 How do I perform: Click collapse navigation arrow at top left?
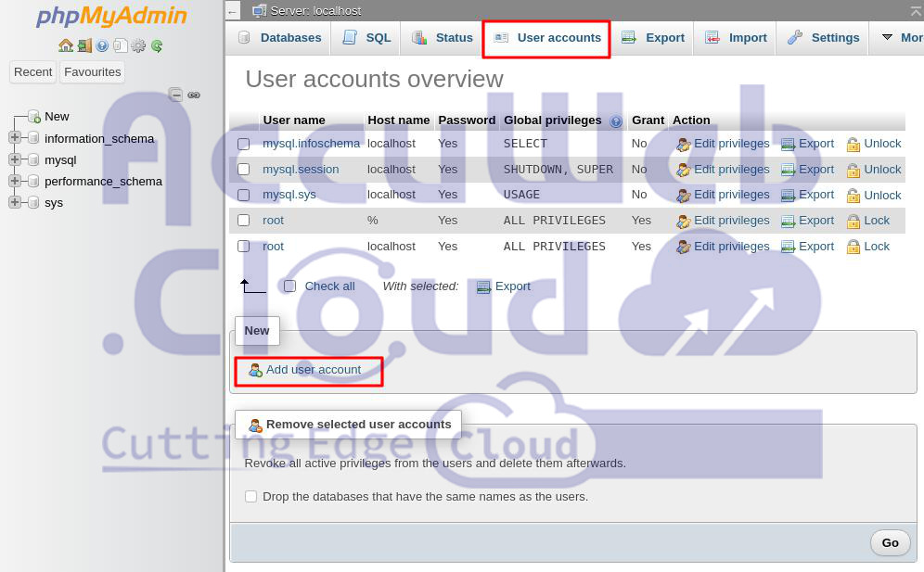[233, 11]
